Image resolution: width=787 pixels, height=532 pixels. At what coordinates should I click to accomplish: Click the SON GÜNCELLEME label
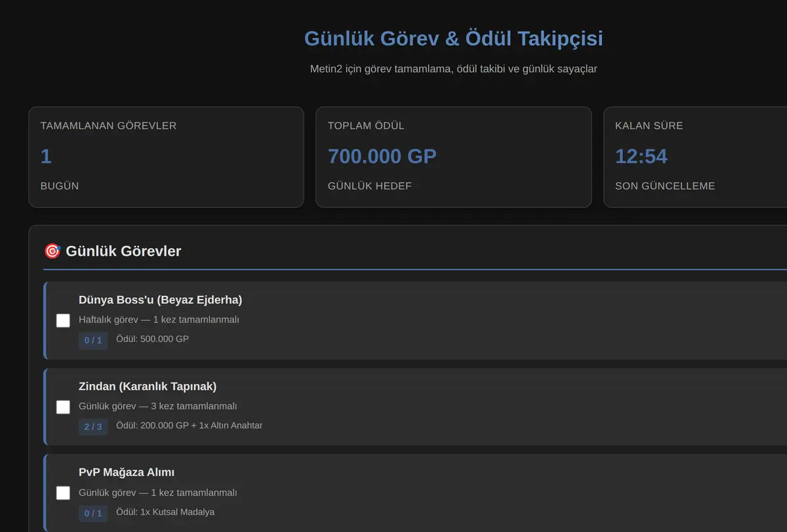tap(665, 186)
